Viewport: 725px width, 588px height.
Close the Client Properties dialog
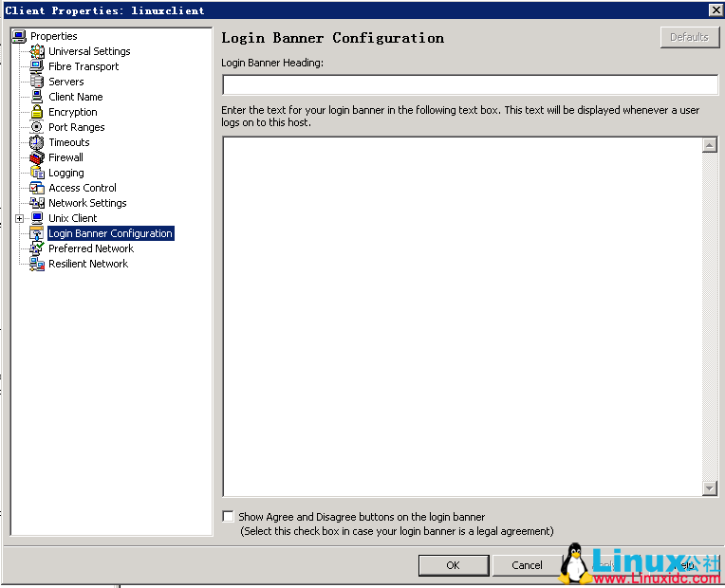716,9
